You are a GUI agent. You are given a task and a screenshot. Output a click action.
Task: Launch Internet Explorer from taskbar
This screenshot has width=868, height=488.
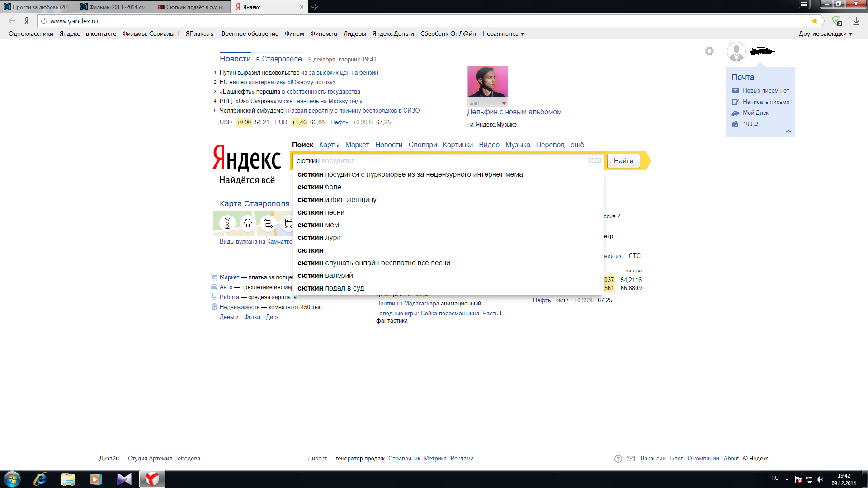(x=40, y=479)
